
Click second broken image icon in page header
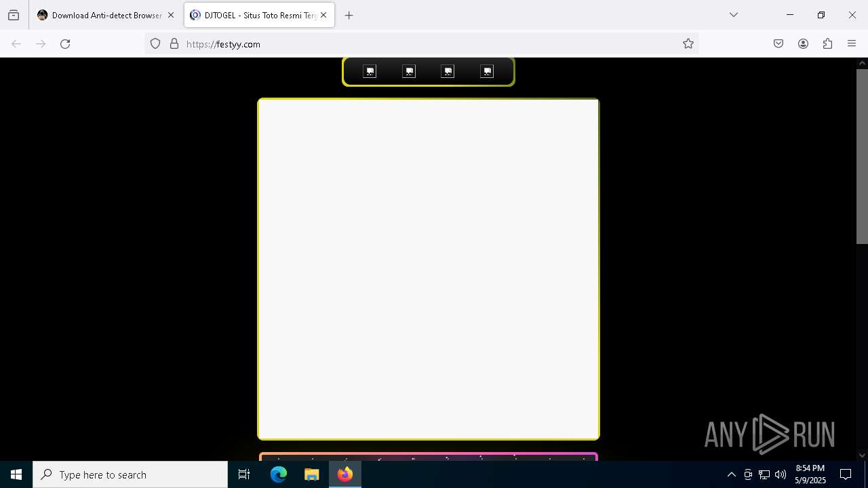(x=409, y=71)
